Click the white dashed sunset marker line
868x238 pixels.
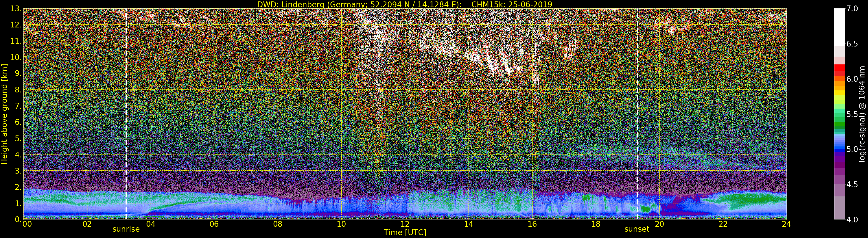pyautogui.click(x=637, y=114)
